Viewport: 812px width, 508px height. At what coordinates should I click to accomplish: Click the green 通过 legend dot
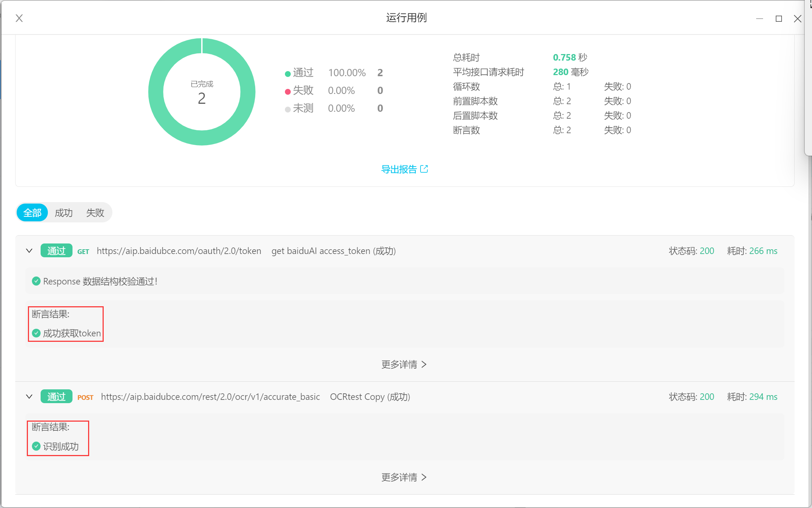coord(288,74)
